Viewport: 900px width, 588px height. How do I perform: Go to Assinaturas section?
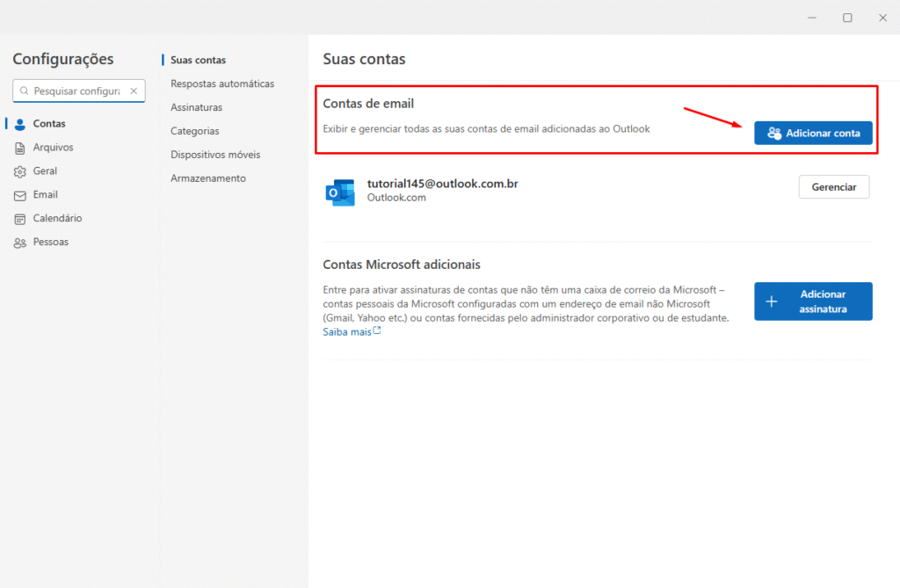(196, 107)
